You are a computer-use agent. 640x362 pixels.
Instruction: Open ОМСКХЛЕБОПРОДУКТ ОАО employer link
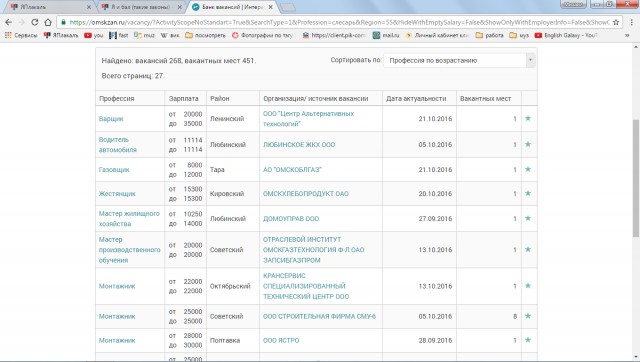pos(306,193)
